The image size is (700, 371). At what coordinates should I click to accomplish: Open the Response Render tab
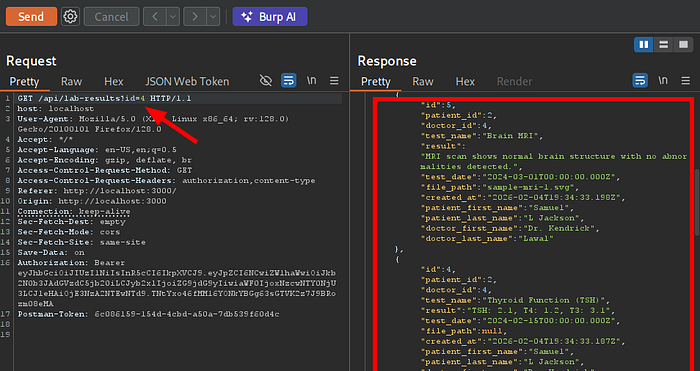pos(514,81)
